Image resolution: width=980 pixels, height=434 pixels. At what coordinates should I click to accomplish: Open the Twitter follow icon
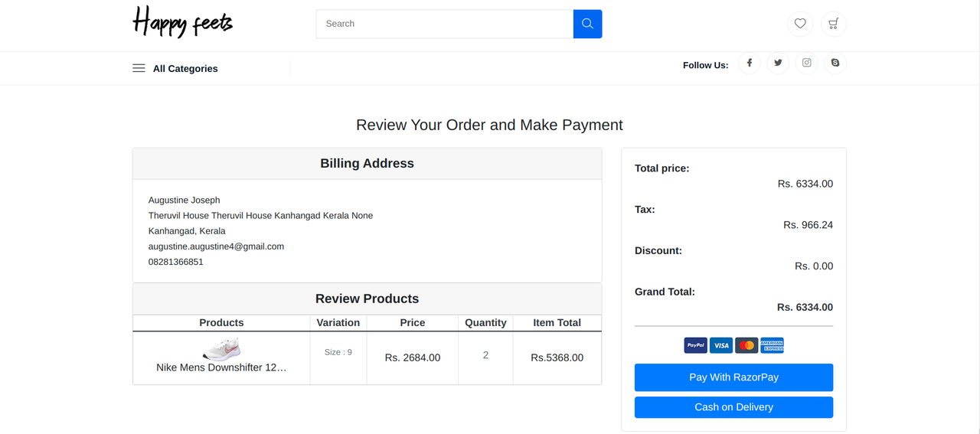coord(778,63)
